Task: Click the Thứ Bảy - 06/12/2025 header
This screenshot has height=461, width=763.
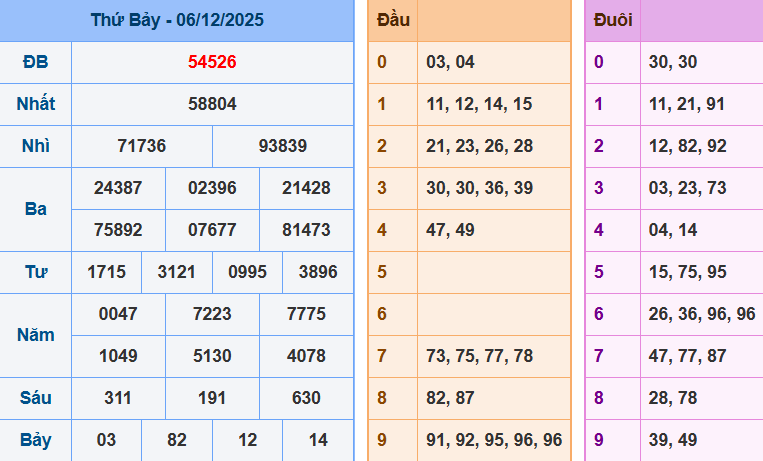Action: coord(177,20)
